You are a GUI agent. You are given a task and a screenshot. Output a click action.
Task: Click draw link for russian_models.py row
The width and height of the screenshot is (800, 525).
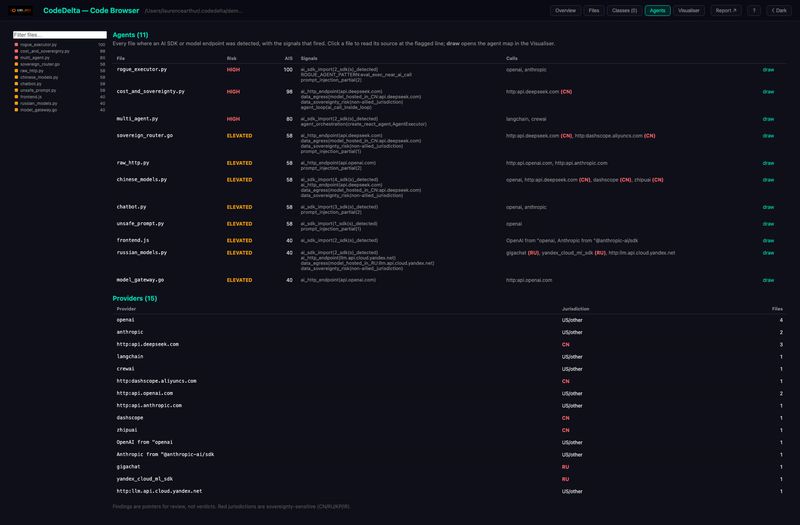[x=768, y=253]
